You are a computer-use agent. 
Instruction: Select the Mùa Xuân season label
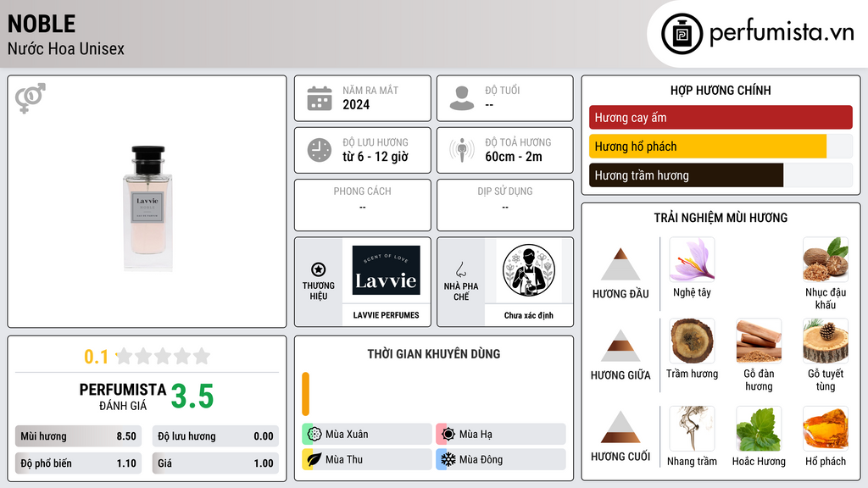coord(347,435)
